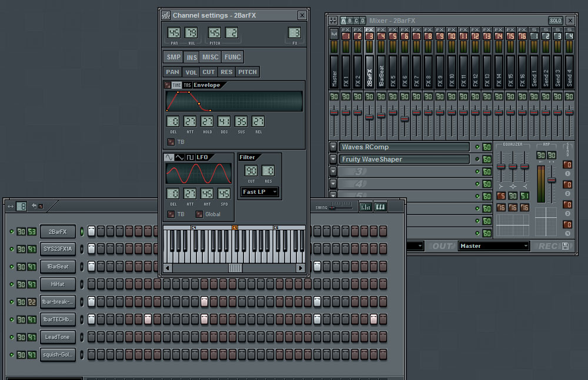Screen dimensions: 588x380
Task: Open the effect slot 3 arrow menu
Action: coord(333,171)
